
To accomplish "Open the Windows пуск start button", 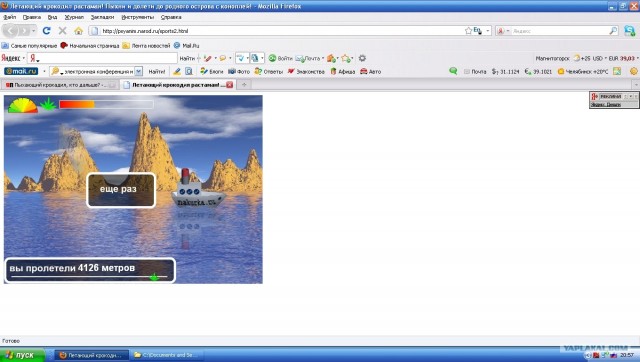I will click(x=22, y=355).
